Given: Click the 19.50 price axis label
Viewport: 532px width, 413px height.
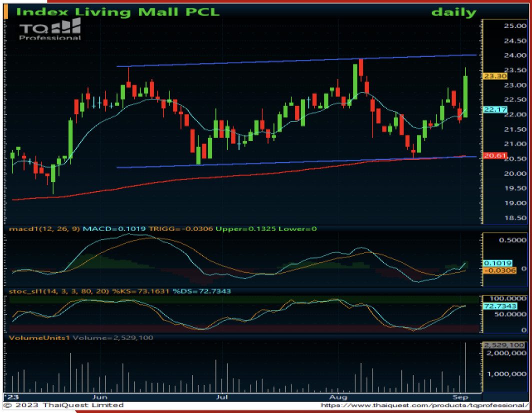Looking at the screenshot, I should (515, 188).
